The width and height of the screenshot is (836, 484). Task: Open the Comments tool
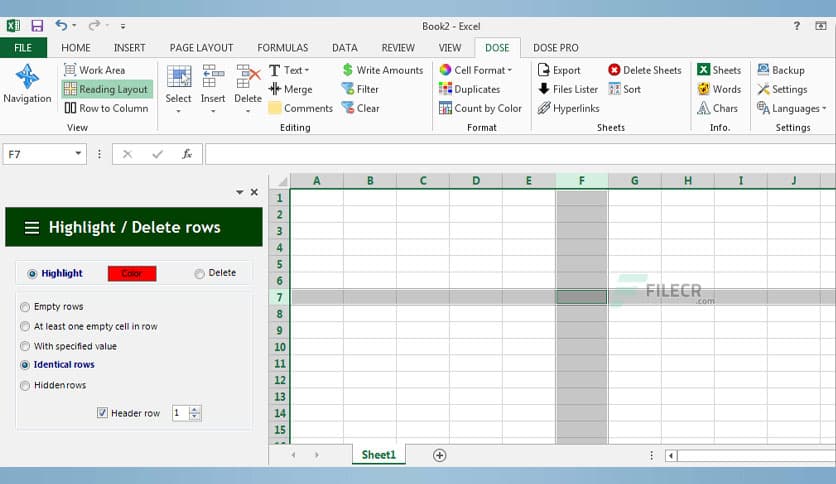(x=301, y=108)
